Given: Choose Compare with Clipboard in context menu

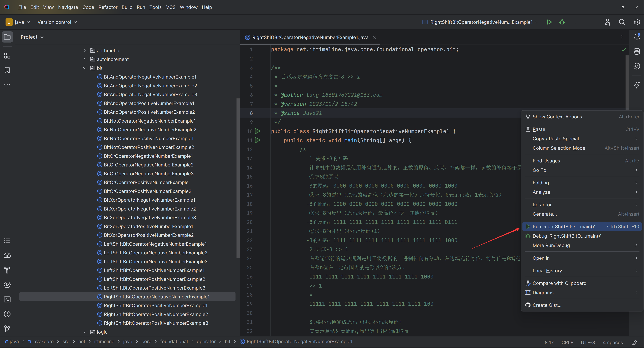Looking at the screenshot, I should click(582, 283).
